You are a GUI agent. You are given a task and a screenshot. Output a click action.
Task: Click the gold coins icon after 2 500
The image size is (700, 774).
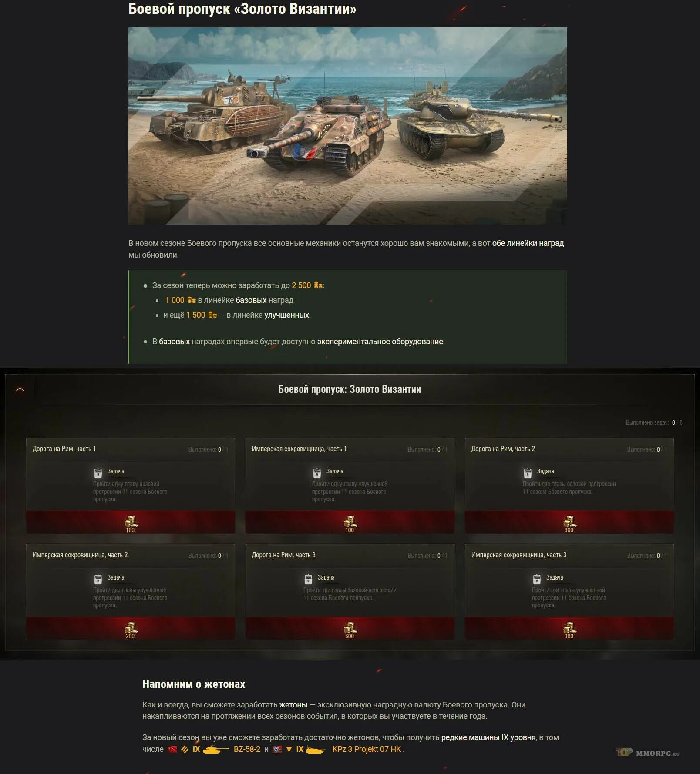(x=318, y=285)
